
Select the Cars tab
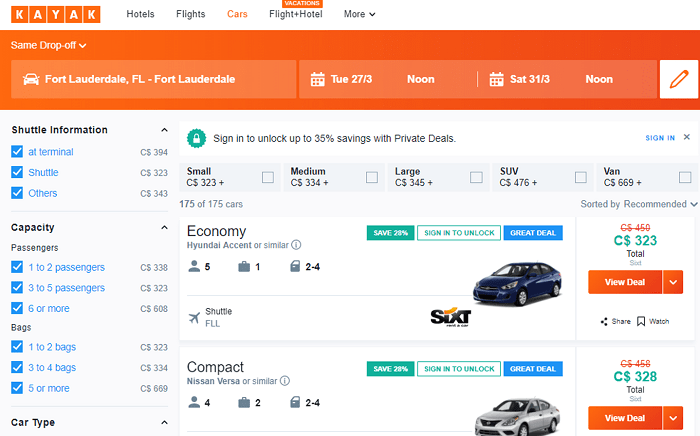(x=237, y=14)
